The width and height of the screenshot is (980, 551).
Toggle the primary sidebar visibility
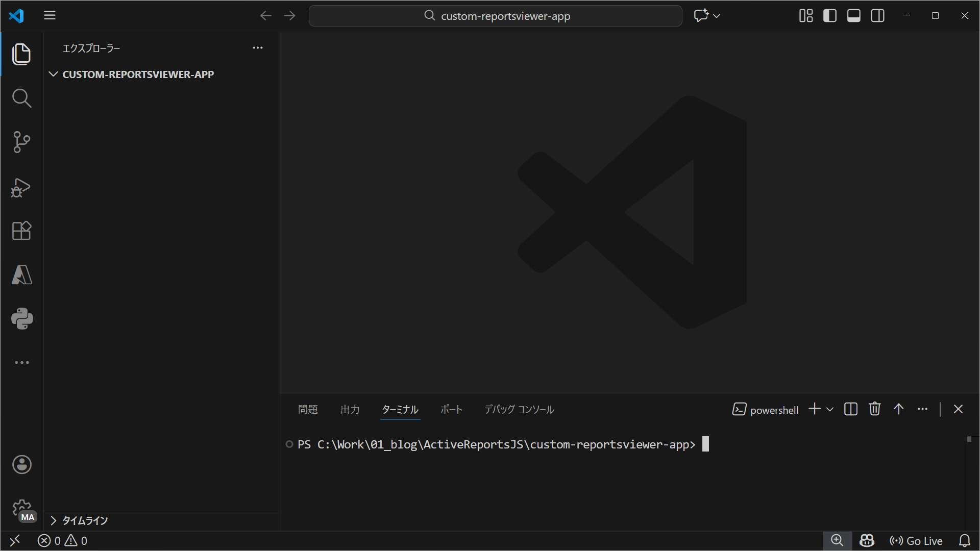coord(829,15)
